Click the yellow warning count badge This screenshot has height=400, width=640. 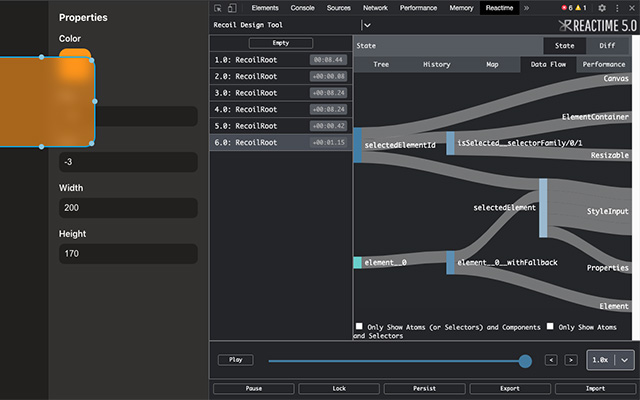(581, 8)
